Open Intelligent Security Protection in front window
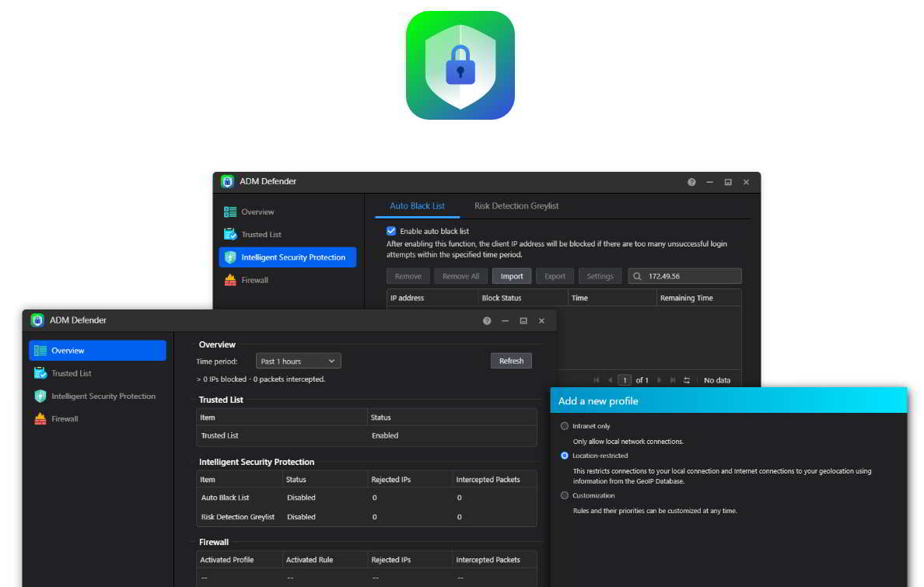The height and width of the screenshot is (587, 924). (x=97, y=396)
